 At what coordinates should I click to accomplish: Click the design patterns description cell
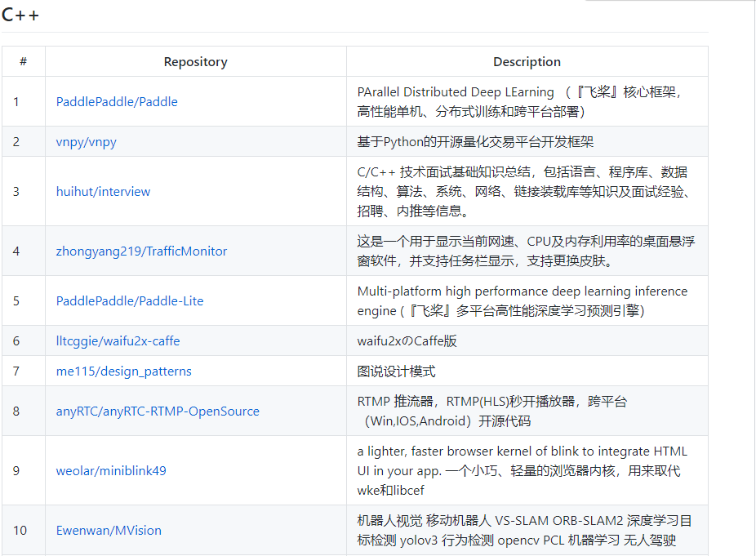coord(396,371)
